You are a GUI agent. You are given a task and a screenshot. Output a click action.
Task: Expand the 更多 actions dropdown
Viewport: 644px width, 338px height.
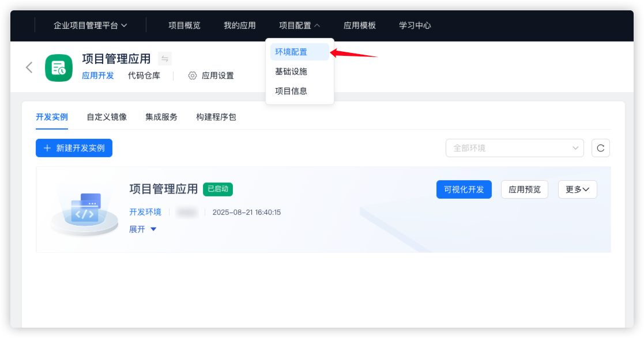pyautogui.click(x=577, y=189)
